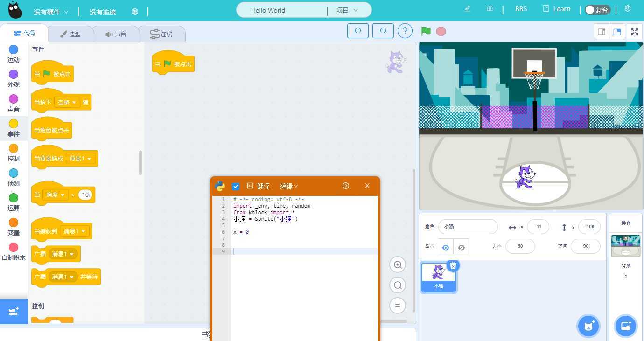Switch to small stage layout

tap(602, 32)
